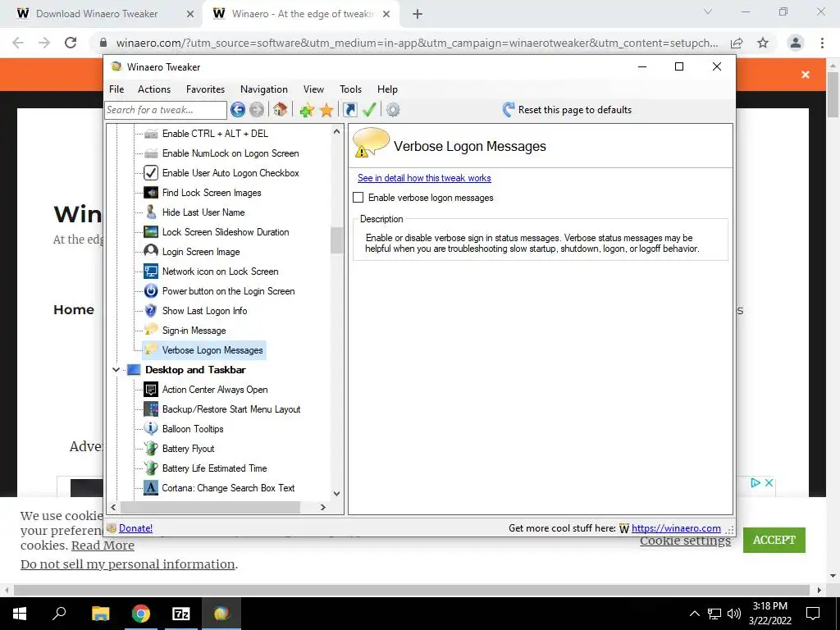840x630 pixels.
Task: Bookmark this page with star icon
Action: (763, 43)
